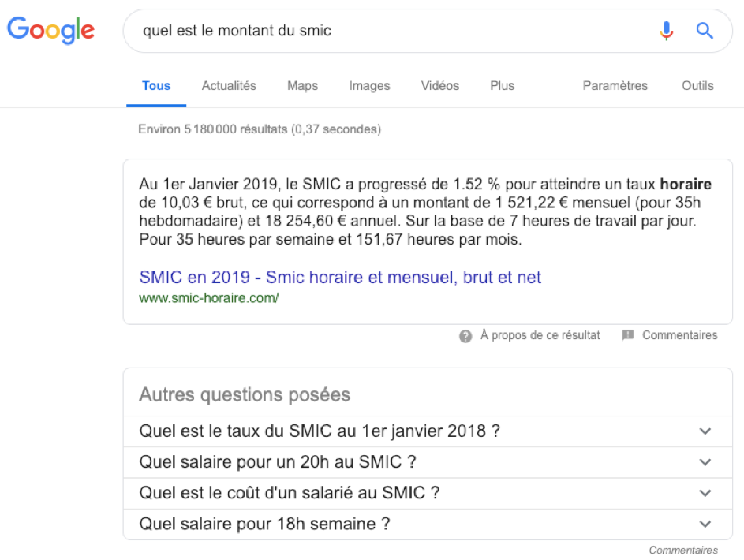This screenshot has width=744, height=560.
Task: Open the Outils search tools
Action: (x=697, y=86)
